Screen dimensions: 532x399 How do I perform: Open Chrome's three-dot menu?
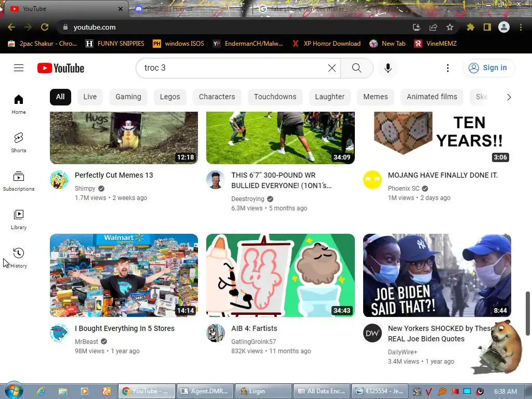[x=521, y=27]
